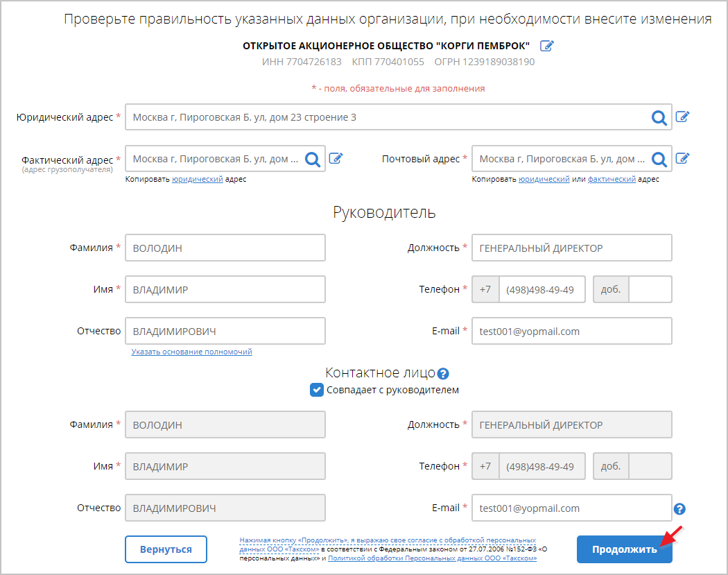
Task: Click Указать основание полномочий link
Action: (192, 352)
